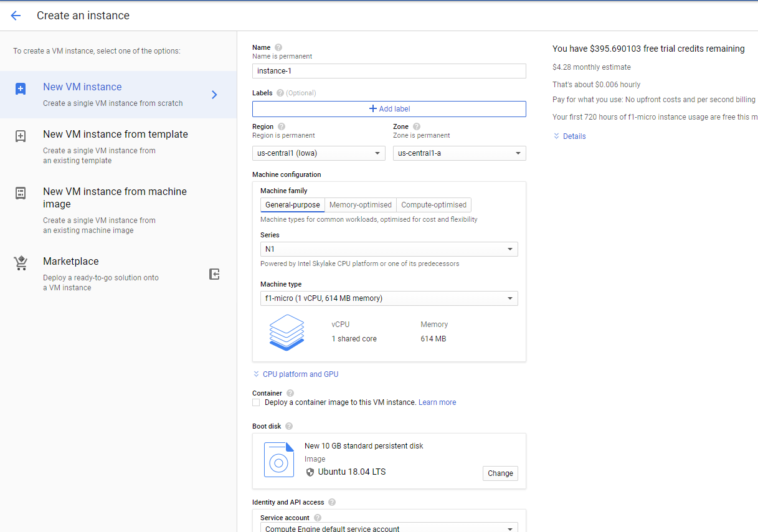Image resolution: width=758 pixels, height=532 pixels.
Task: Click the New VM instance sidebar icon
Action: click(x=21, y=89)
